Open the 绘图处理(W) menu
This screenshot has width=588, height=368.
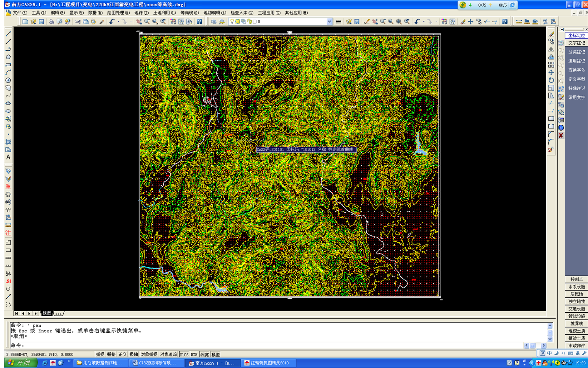[118, 13]
